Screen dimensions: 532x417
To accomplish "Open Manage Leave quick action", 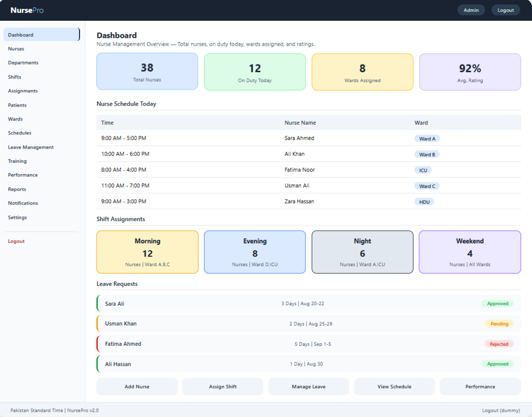I will click(309, 386).
